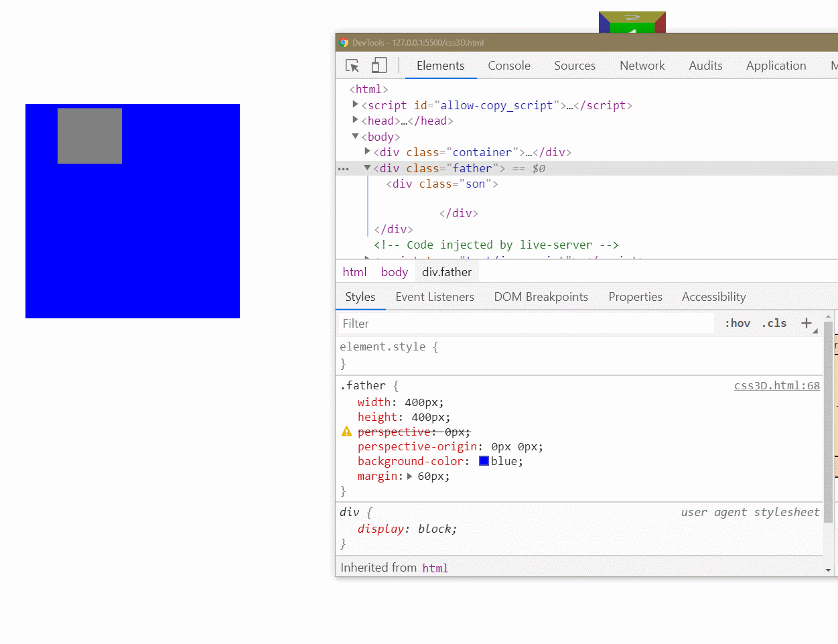
Task: Click the element.style rule header
Action: click(x=389, y=347)
